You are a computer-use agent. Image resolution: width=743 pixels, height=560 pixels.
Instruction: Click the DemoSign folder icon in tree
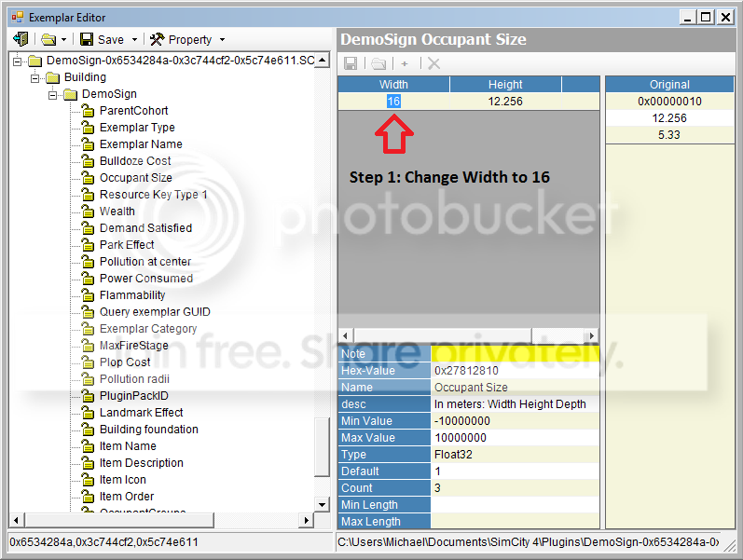click(x=71, y=95)
